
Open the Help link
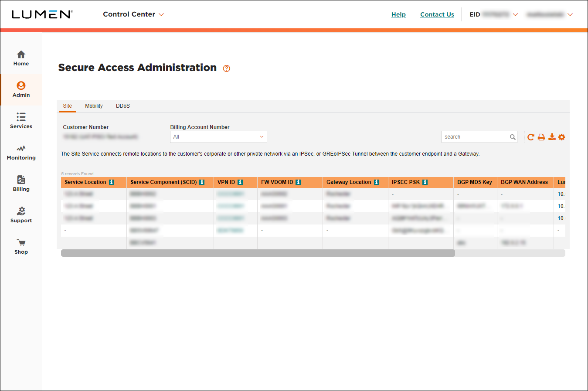(398, 14)
